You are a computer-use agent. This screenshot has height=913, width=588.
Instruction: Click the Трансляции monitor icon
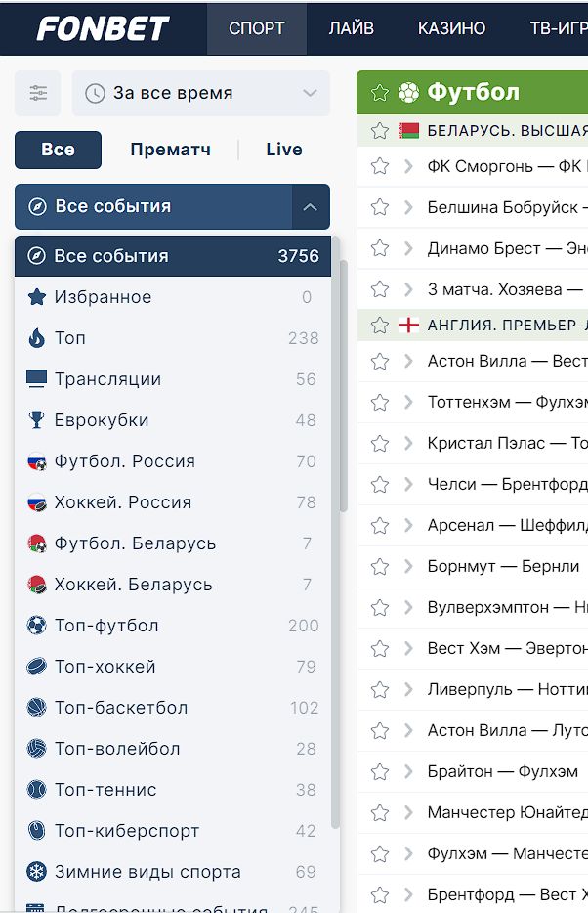click(x=37, y=379)
